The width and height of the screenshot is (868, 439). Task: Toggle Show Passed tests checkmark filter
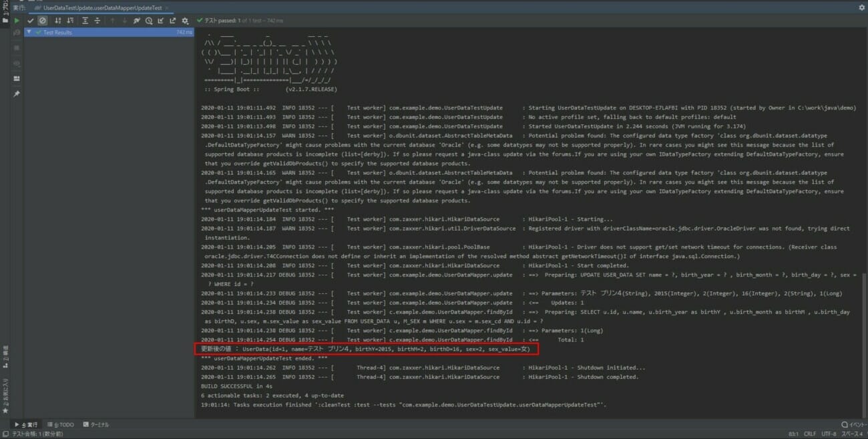tap(31, 21)
